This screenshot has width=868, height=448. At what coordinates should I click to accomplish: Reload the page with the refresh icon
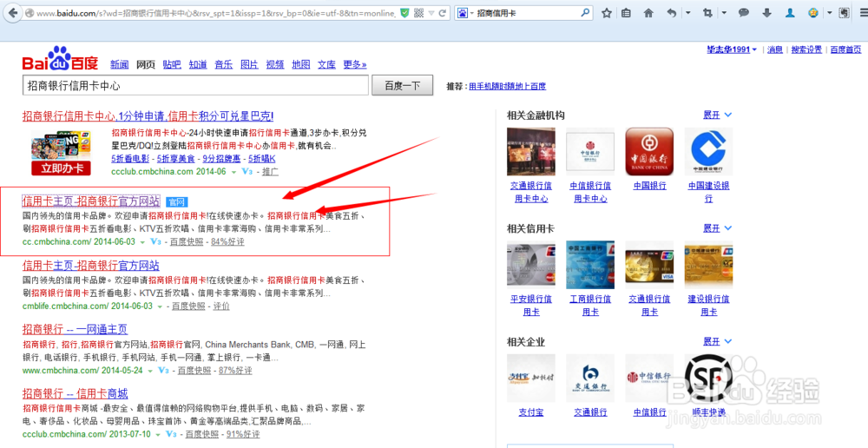coord(443,13)
